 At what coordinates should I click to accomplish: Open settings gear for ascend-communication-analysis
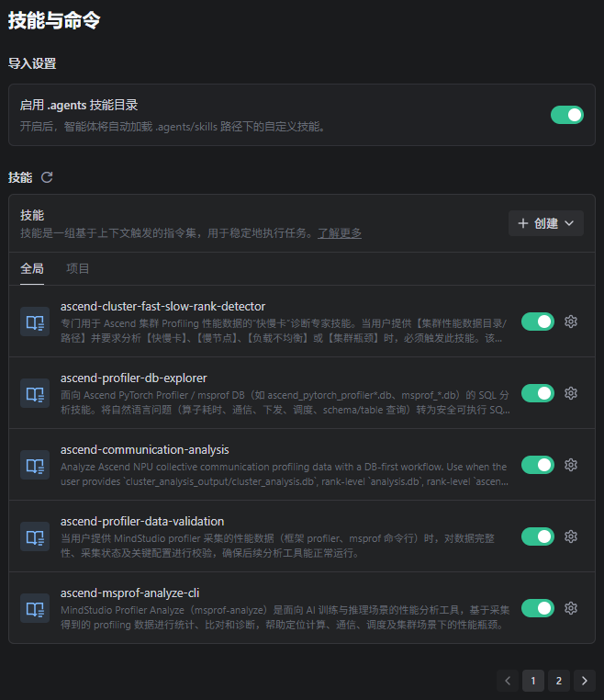(571, 465)
